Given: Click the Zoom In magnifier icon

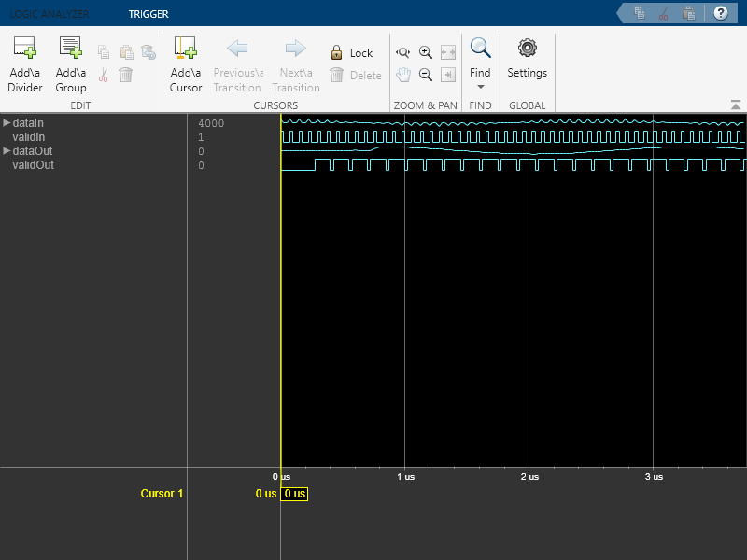Looking at the screenshot, I should pos(426,53).
